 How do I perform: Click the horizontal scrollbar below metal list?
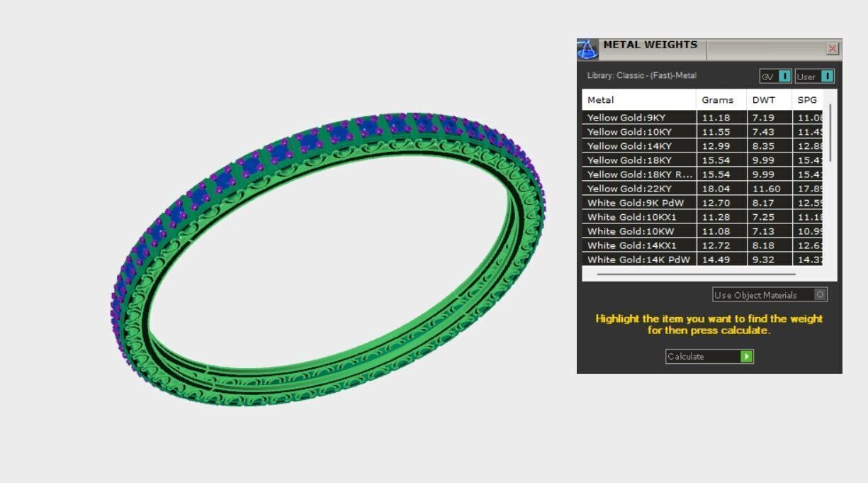(x=696, y=274)
